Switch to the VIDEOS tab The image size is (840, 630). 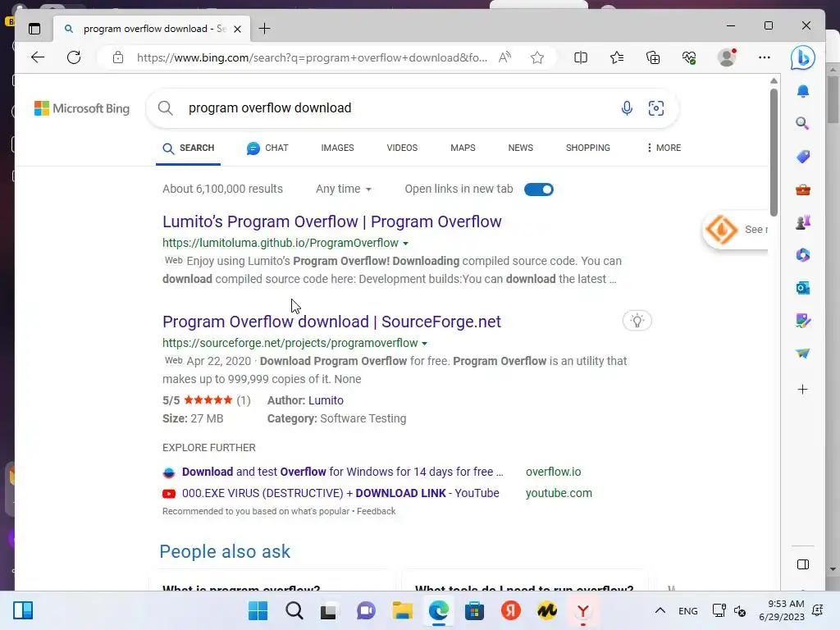(x=402, y=148)
